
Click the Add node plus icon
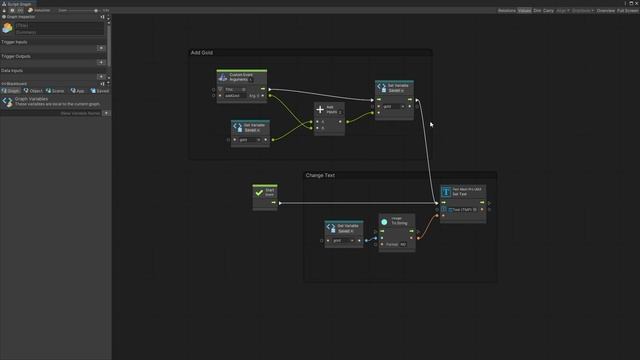[x=320, y=109]
